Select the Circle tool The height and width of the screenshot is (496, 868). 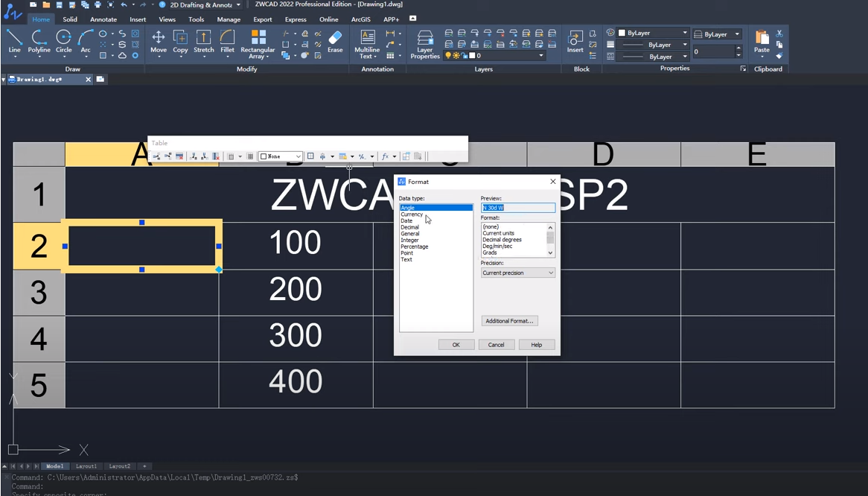click(64, 42)
